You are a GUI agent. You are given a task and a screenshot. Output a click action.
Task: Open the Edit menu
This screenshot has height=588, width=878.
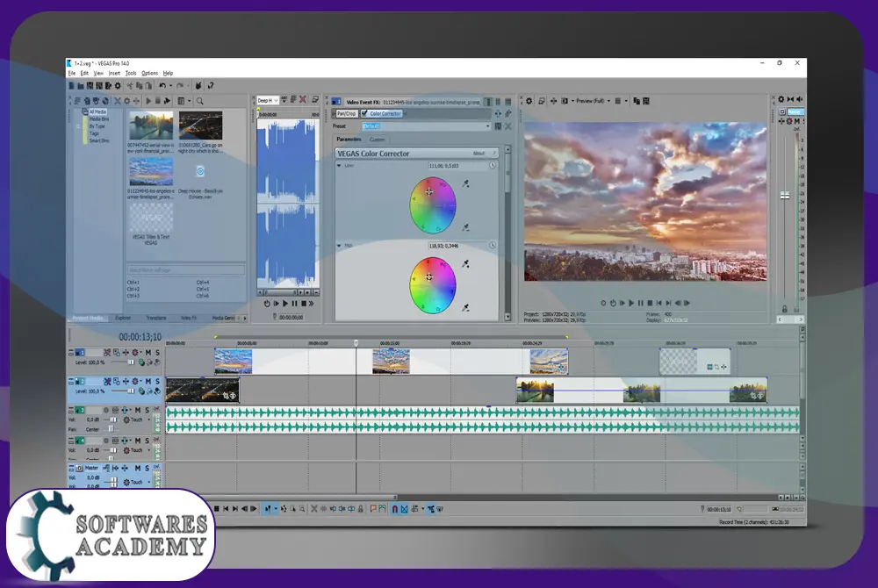[x=84, y=74]
